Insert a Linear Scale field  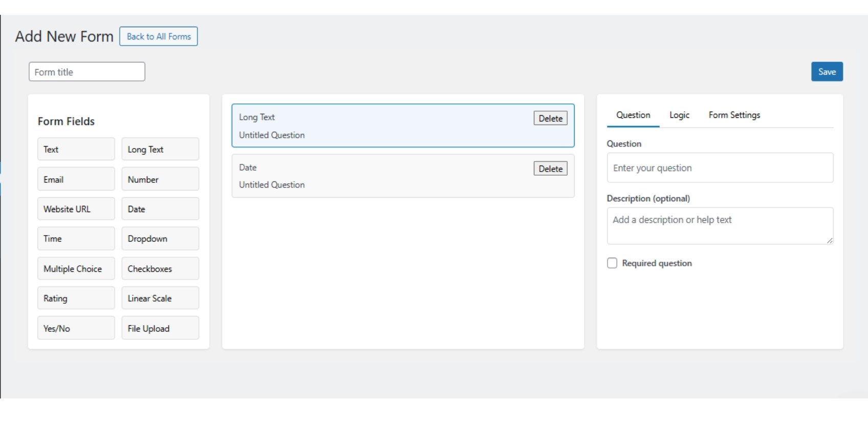(x=160, y=298)
